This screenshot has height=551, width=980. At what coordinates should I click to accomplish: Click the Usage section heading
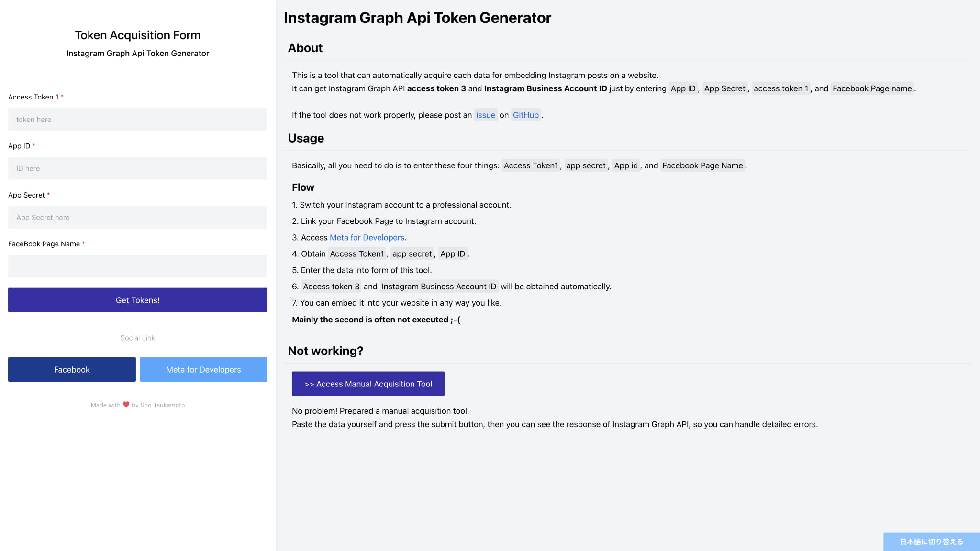pos(306,138)
